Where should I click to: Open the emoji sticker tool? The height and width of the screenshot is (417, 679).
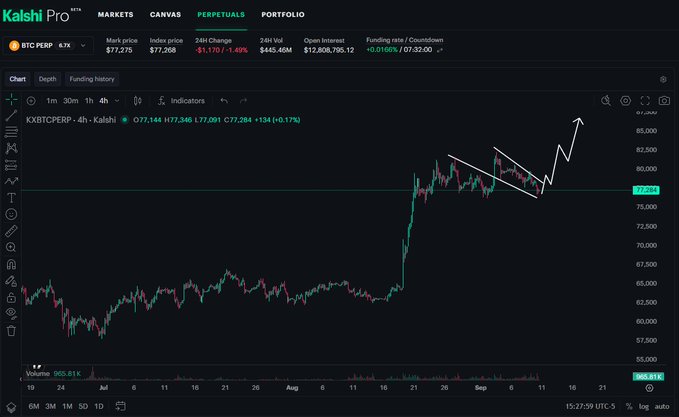click(x=11, y=214)
